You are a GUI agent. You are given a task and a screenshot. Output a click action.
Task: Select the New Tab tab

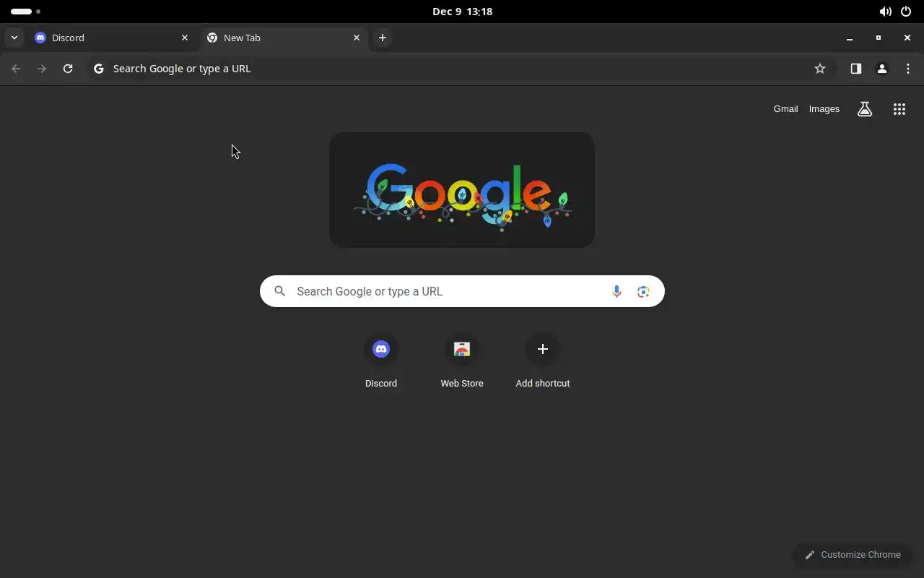tap(284, 38)
